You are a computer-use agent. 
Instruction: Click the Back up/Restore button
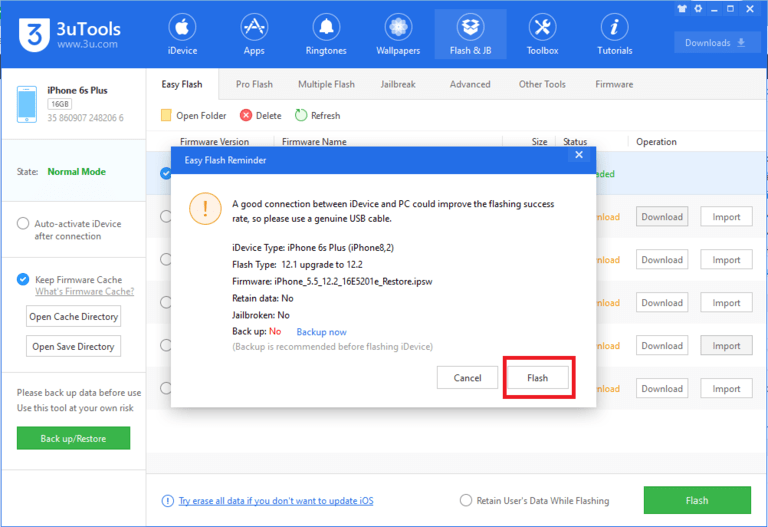[x=73, y=438]
